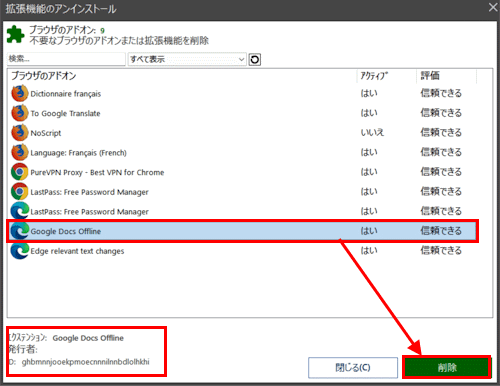The height and width of the screenshot is (386, 500).
Task: Click the 閉じる(C) button
Action: (x=353, y=367)
